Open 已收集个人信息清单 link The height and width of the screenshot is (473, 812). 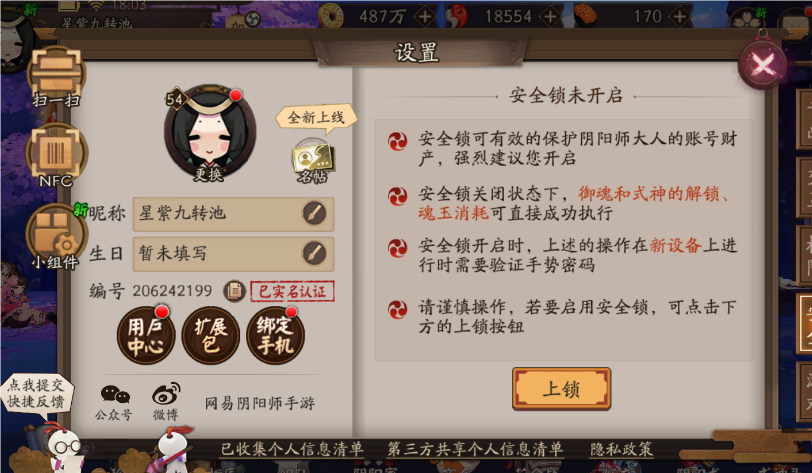292,449
